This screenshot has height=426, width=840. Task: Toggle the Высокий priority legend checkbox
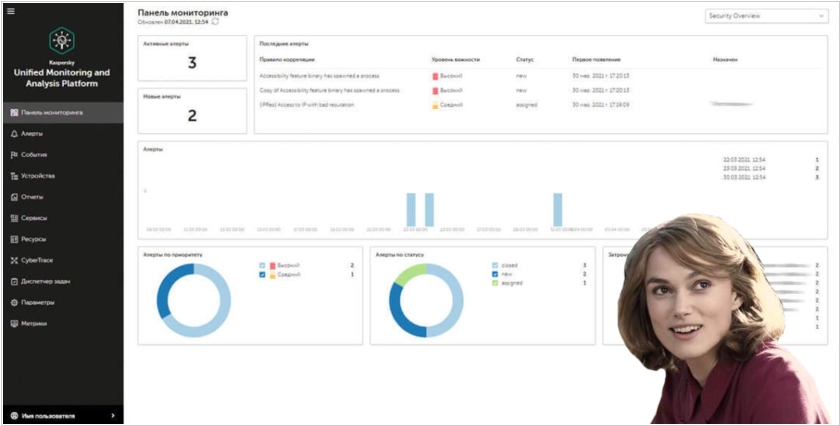262,265
